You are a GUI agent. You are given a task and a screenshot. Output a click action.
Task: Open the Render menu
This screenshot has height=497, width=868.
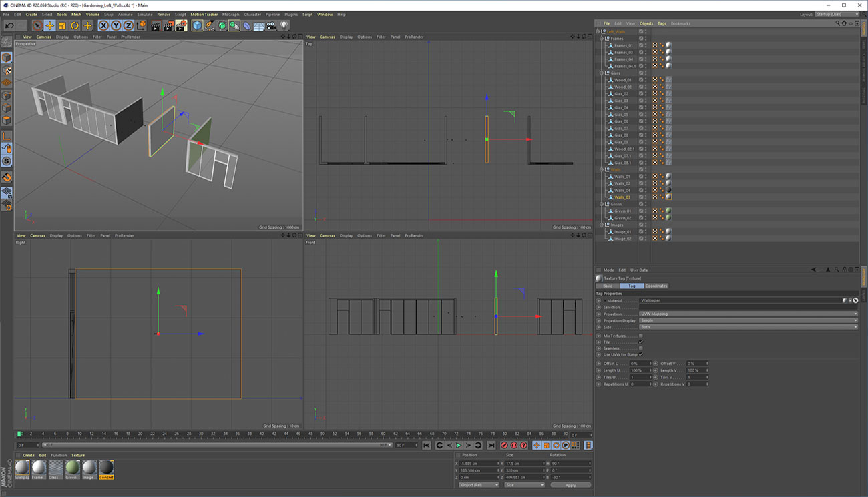[x=164, y=14]
